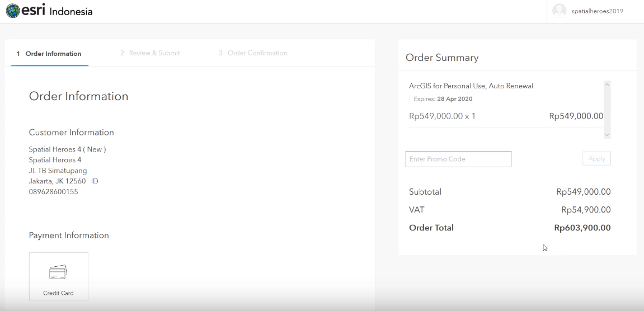This screenshot has width=644, height=311.
Task: Click the Expires 28 Apr 2020 text
Action: 443,98
